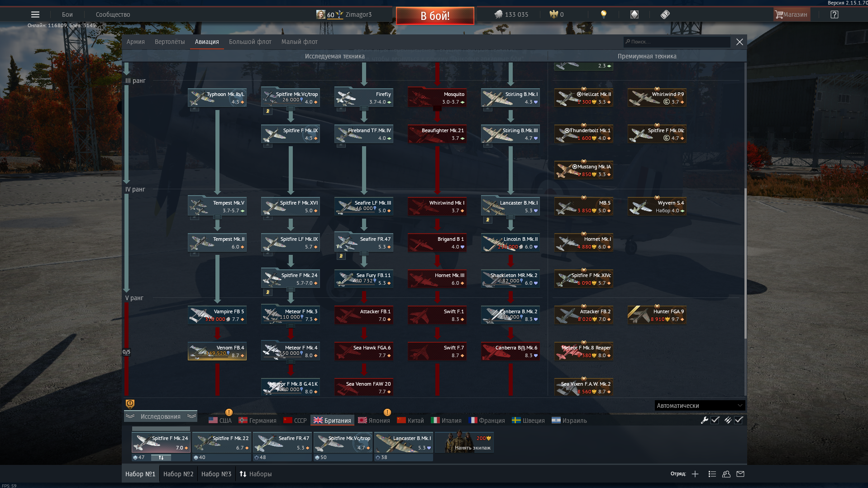Click the exclamation badge above Япония
Viewport: 868px width, 488px height.
[387, 412]
